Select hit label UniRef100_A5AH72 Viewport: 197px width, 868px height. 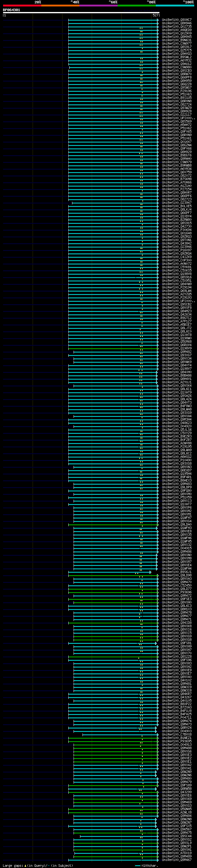click(177, 125)
